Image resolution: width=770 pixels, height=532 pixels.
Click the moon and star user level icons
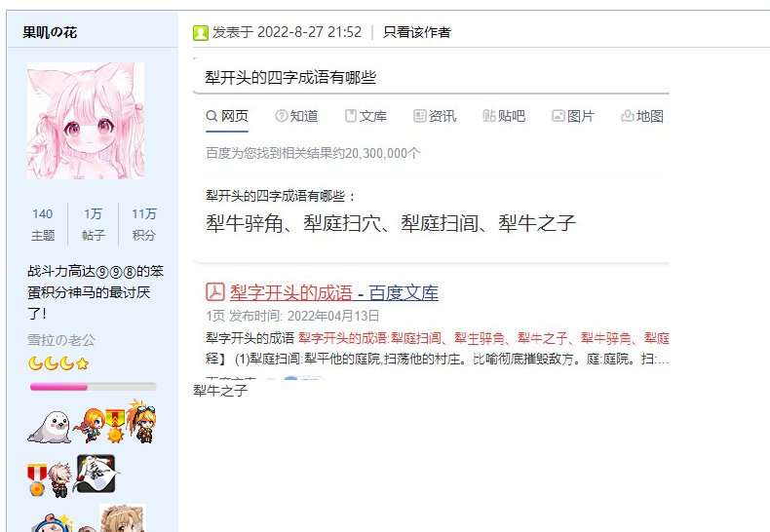pyautogui.click(x=58, y=363)
